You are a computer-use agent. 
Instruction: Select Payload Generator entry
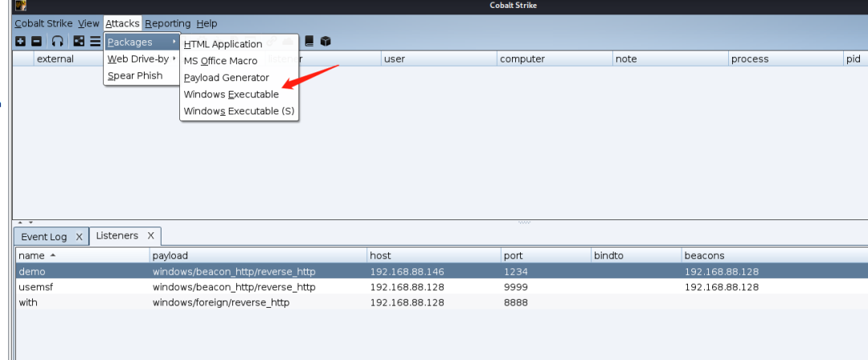(x=240, y=77)
